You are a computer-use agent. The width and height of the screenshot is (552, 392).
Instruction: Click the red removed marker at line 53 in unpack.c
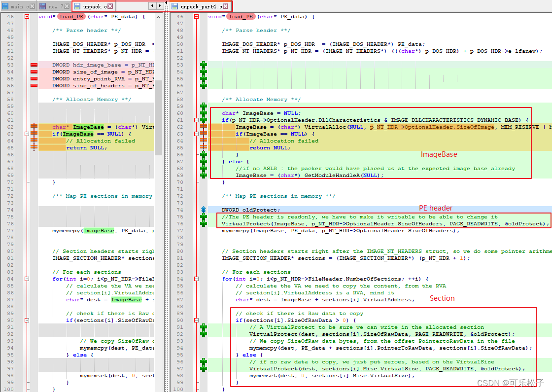click(x=34, y=65)
